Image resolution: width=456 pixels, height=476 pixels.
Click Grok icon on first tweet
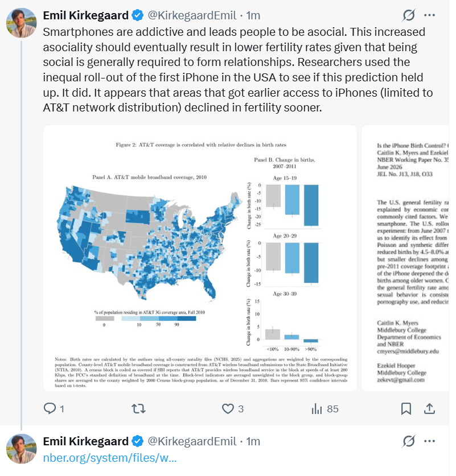tap(408, 15)
